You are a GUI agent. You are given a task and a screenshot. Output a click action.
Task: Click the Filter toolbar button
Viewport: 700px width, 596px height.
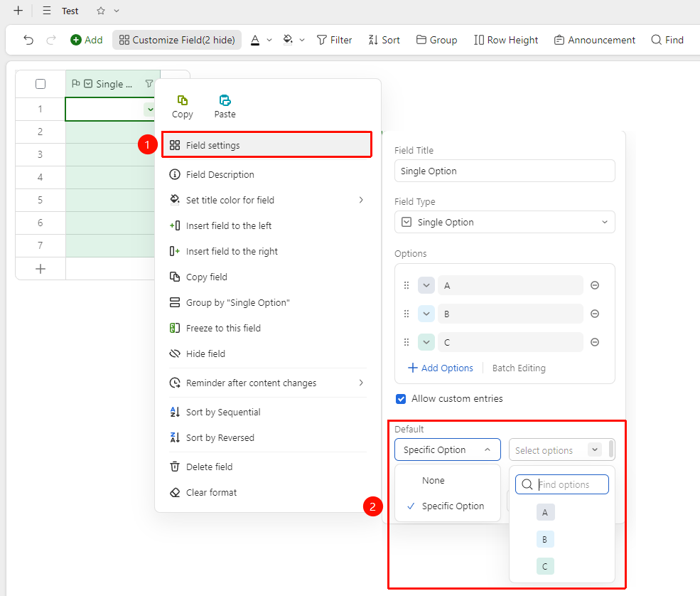coord(335,41)
